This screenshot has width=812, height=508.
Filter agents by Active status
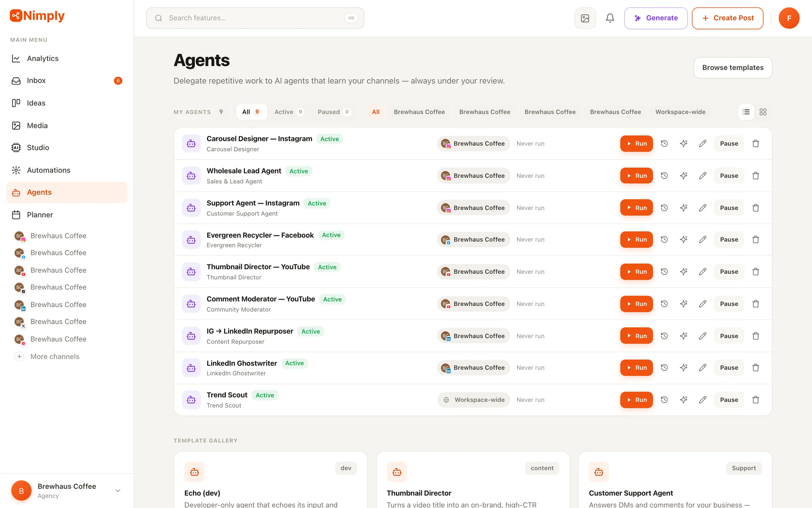(289, 112)
